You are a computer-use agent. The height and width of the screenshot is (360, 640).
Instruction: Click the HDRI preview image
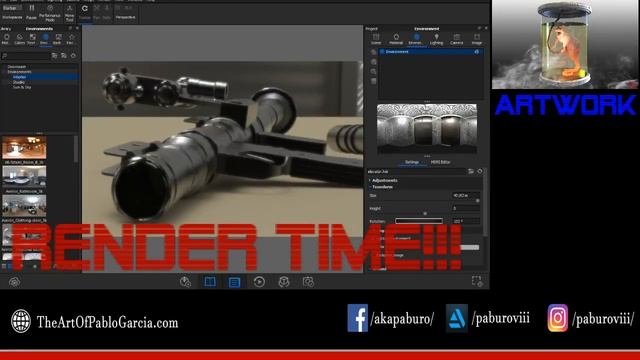[427, 129]
